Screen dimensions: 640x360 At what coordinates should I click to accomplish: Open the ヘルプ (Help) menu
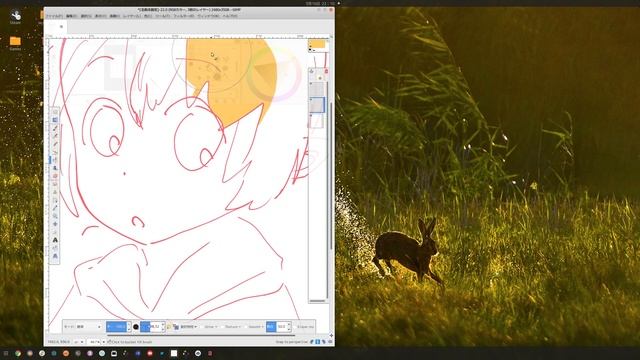230,16
